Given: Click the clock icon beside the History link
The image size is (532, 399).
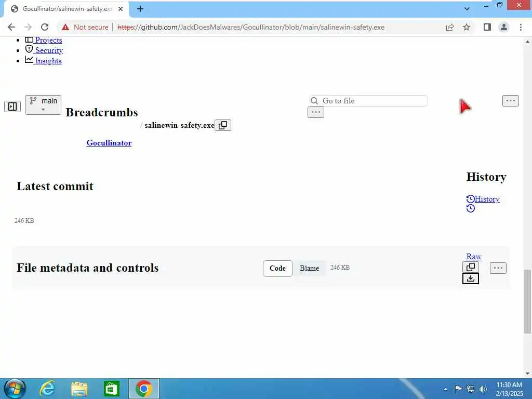Looking at the screenshot, I should [x=470, y=199].
